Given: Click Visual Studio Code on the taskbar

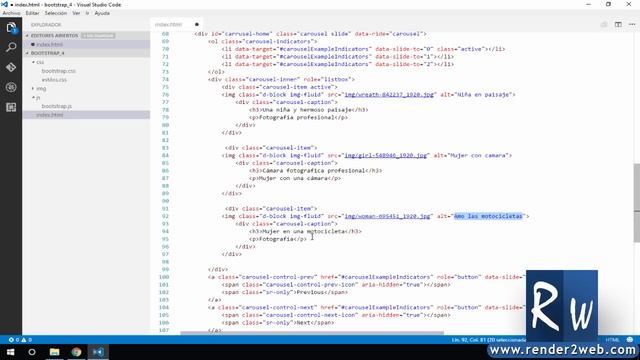Looking at the screenshot, I should [x=98, y=352].
